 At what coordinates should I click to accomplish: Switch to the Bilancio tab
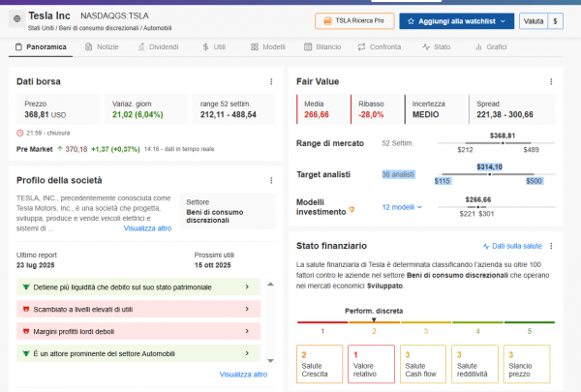coord(322,47)
